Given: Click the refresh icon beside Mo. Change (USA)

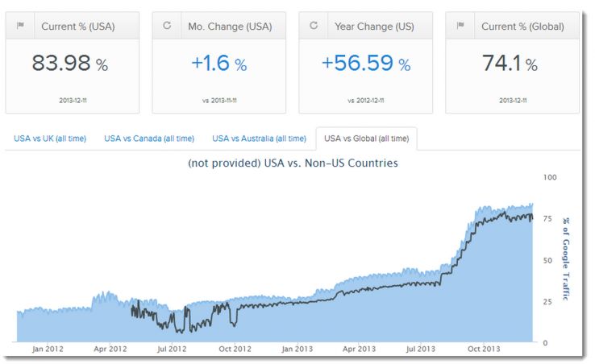Looking at the screenshot, I should click(x=167, y=27).
